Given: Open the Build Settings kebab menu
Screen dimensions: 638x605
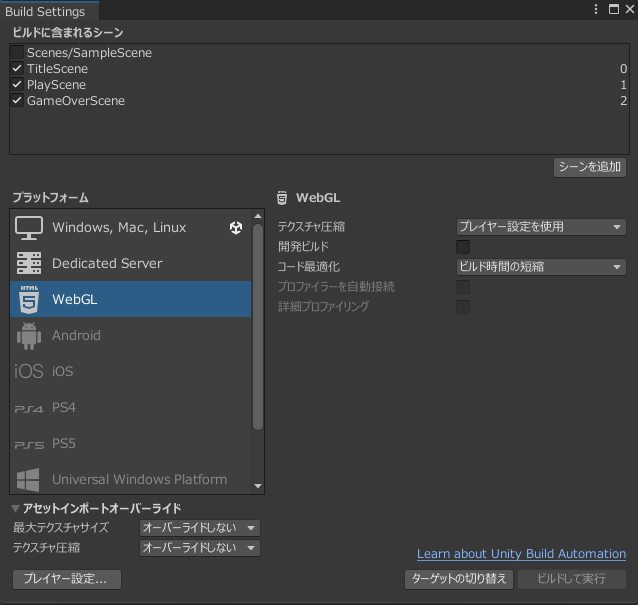Looking at the screenshot, I should (596, 9).
